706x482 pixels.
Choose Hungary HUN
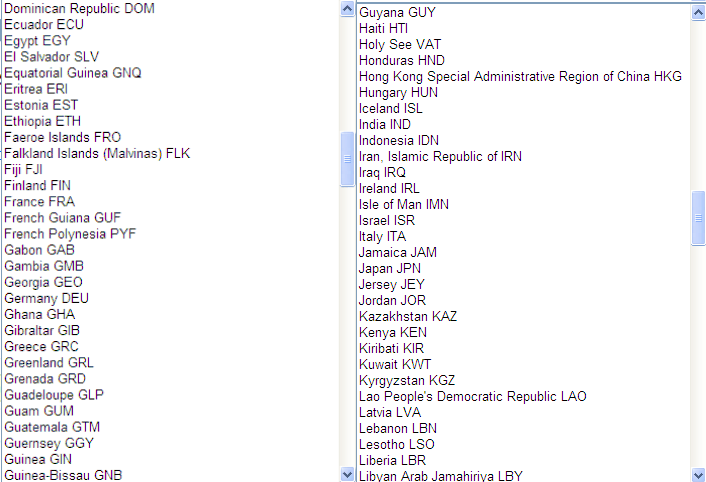pyautogui.click(x=398, y=92)
